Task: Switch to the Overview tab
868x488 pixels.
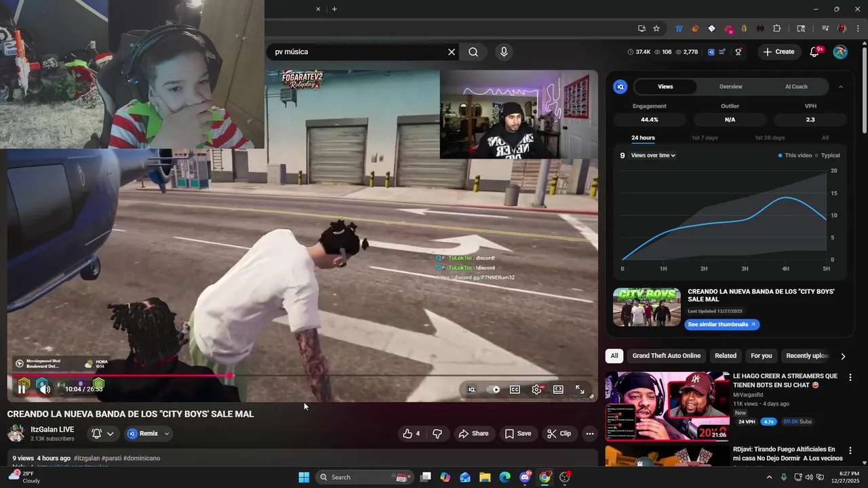Action: [x=730, y=87]
